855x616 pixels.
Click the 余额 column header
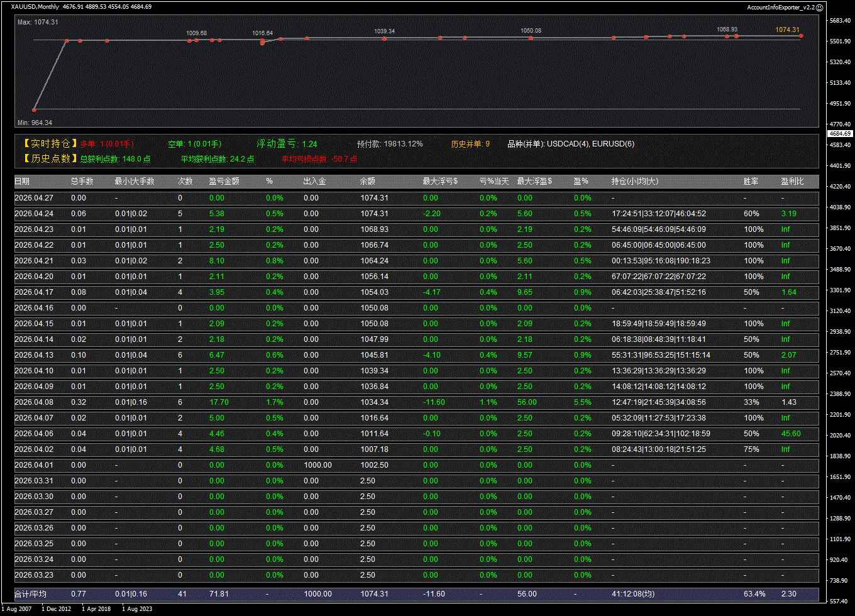point(367,182)
